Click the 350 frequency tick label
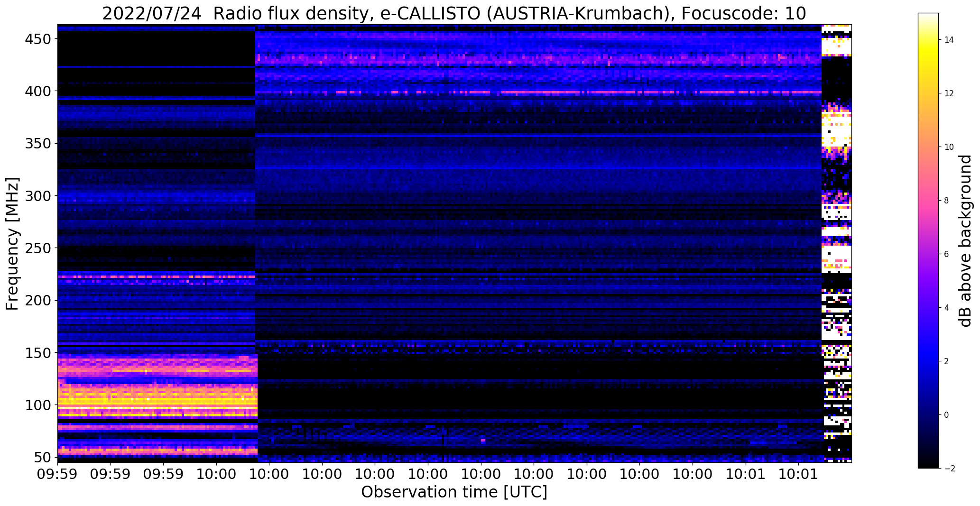The width and height of the screenshot is (980, 506). [37, 143]
